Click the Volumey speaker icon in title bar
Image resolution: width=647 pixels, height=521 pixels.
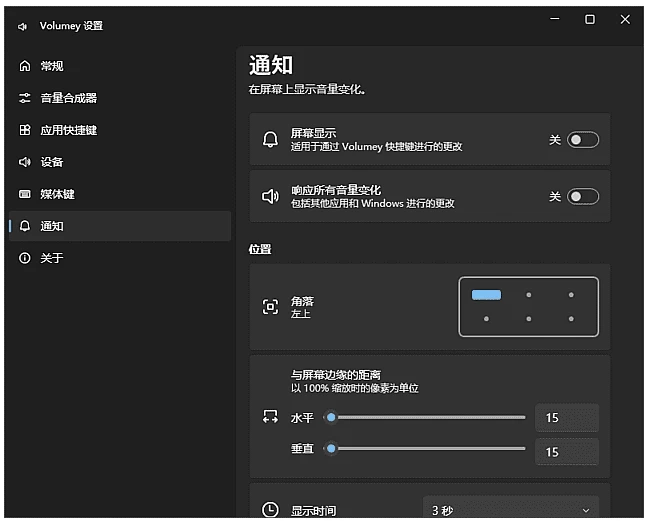22,27
